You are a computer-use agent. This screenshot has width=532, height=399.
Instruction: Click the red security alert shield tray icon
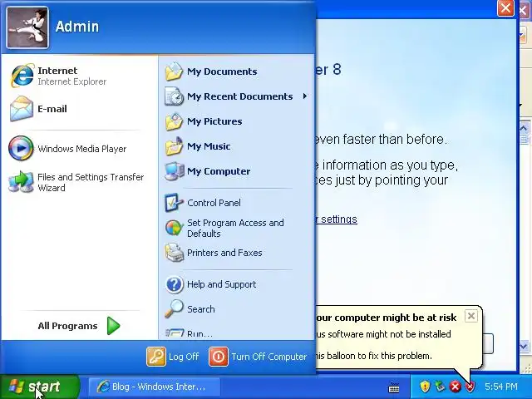click(x=470, y=386)
